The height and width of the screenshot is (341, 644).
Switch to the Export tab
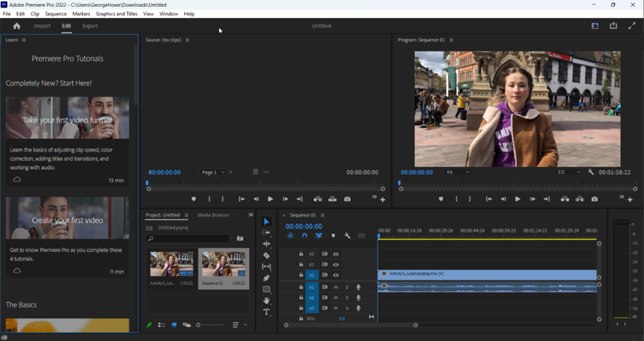point(90,26)
